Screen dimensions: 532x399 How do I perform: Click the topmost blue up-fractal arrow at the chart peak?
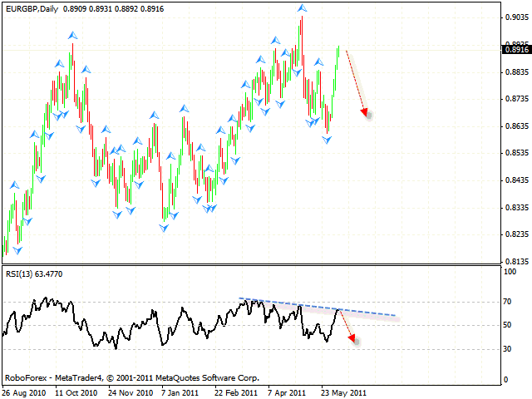point(301,8)
